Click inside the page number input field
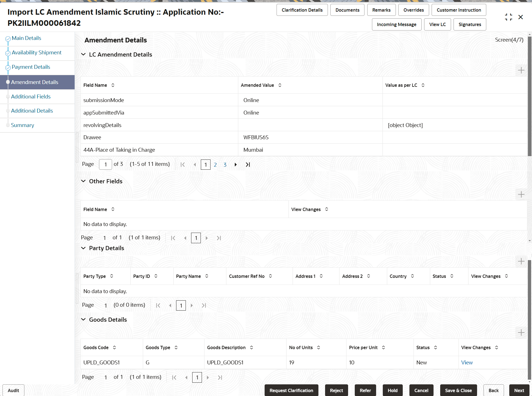 tap(105, 164)
